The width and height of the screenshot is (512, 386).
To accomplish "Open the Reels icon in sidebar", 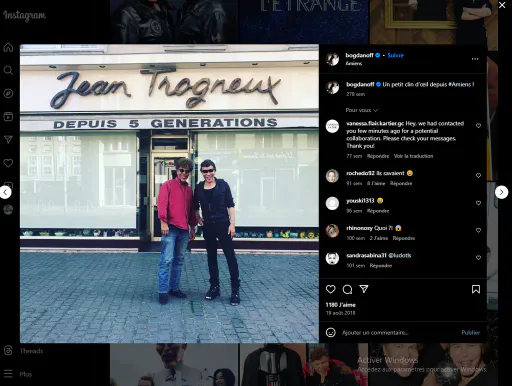I will point(8,116).
